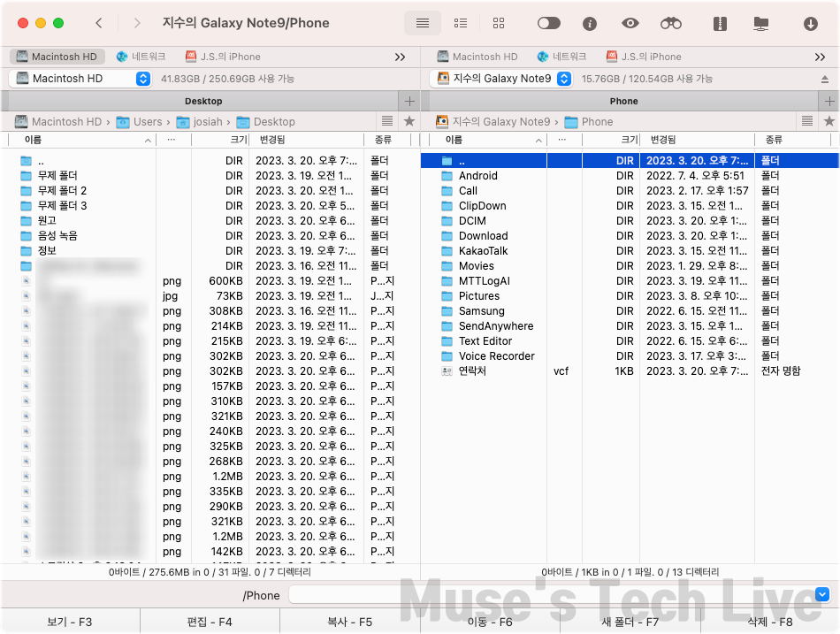Screen dimensions: 840x634
Task: Select the 원고 folder in Desktop
Action: [210, 221]
